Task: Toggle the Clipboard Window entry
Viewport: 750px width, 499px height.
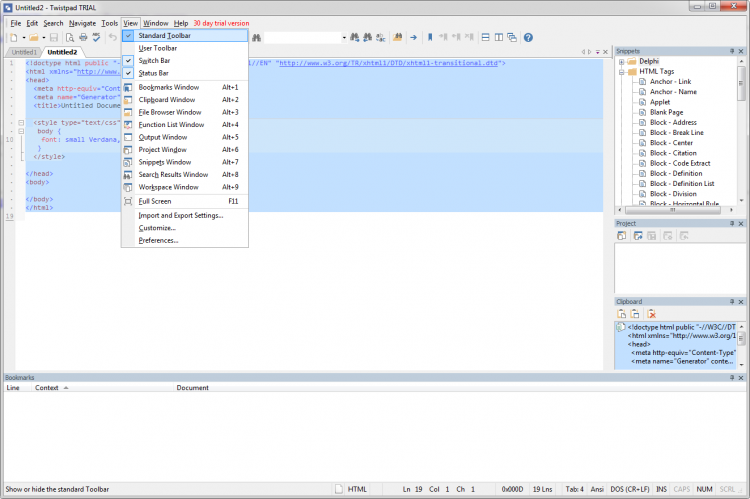Action: click(185, 100)
